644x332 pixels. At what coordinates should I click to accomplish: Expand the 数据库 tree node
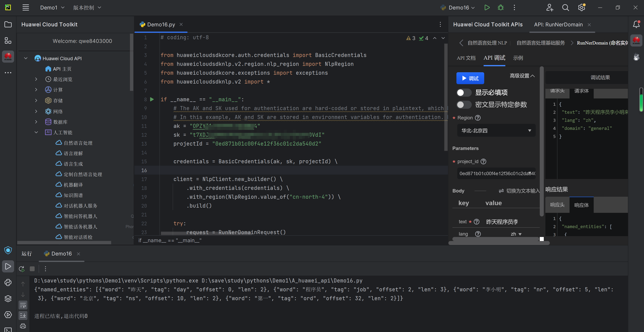click(x=36, y=122)
